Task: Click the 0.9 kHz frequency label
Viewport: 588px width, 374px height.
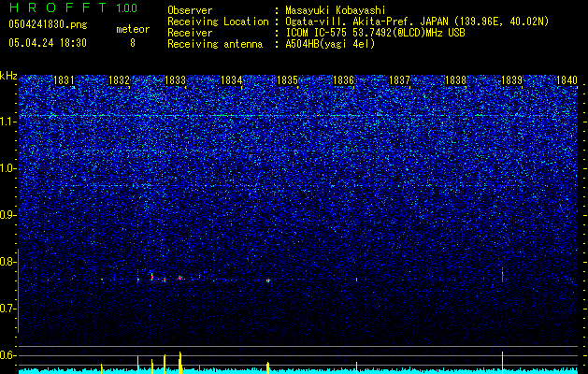Action: [x=7, y=215]
